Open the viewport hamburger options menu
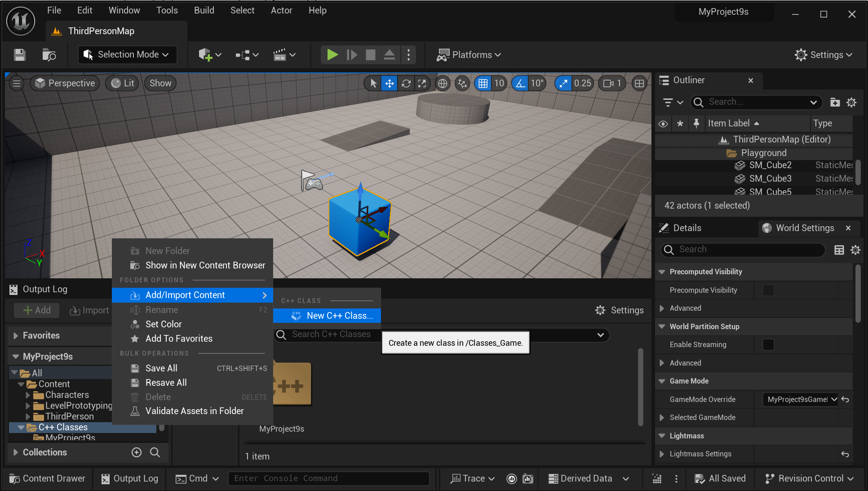Viewport: 868px width, 491px height. tap(17, 83)
